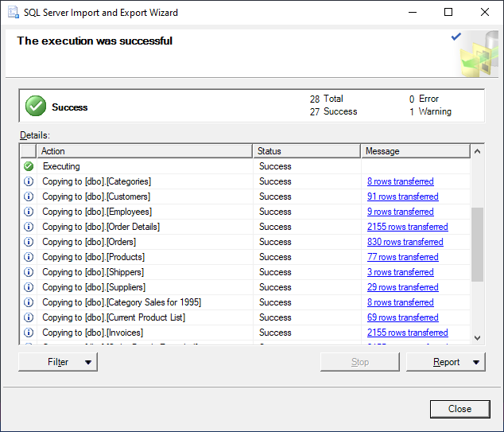This screenshot has width=504, height=432.
Task: Click the green checkmark icon beside Executing
Action: (29, 166)
